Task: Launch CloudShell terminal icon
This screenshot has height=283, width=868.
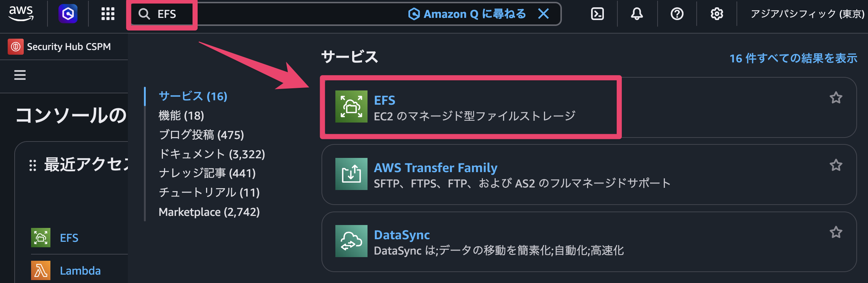Action: pyautogui.click(x=597, y=14)
